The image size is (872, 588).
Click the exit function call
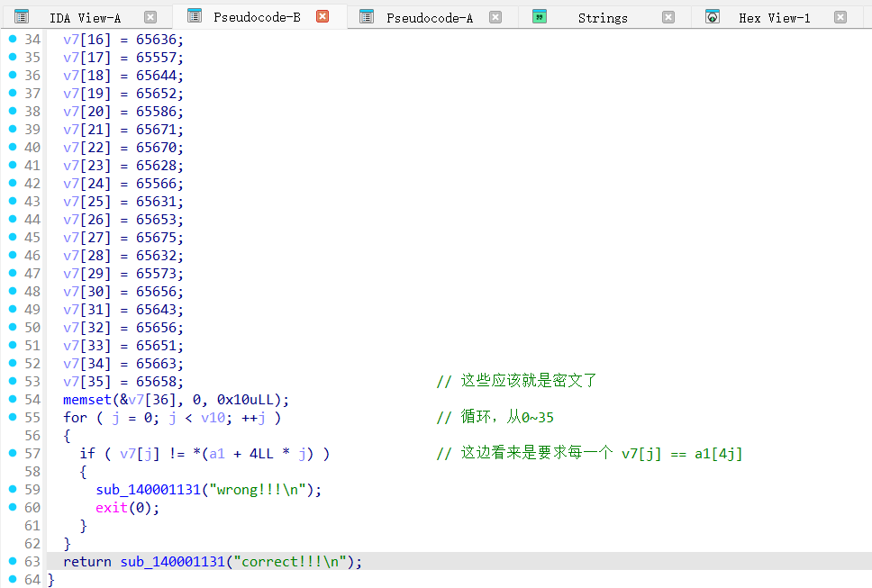pos(112,507)
